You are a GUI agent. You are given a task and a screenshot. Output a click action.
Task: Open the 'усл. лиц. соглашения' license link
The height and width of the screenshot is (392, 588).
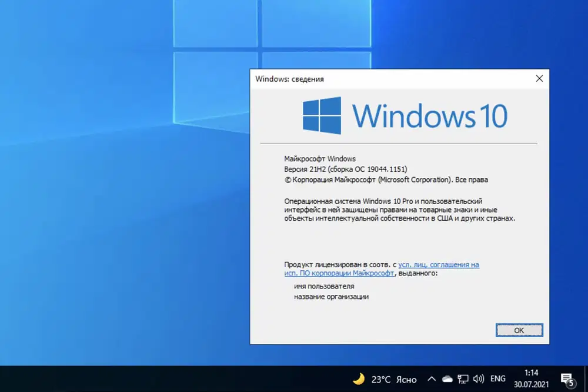[438, 264]
